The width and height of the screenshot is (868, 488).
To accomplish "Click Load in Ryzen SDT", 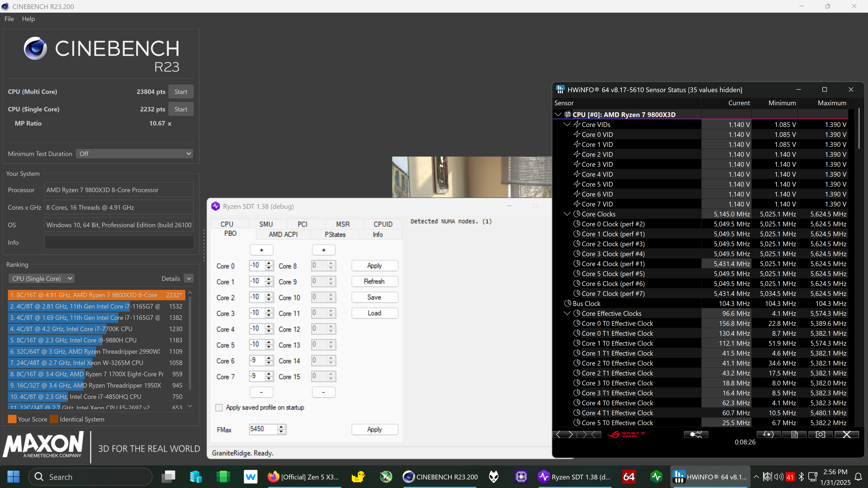I will (x=374, y=313).
